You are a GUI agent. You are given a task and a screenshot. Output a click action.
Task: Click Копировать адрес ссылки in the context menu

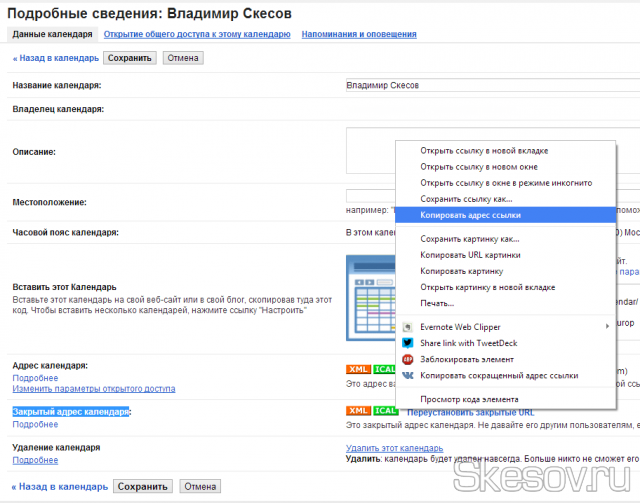click(470, 214)
